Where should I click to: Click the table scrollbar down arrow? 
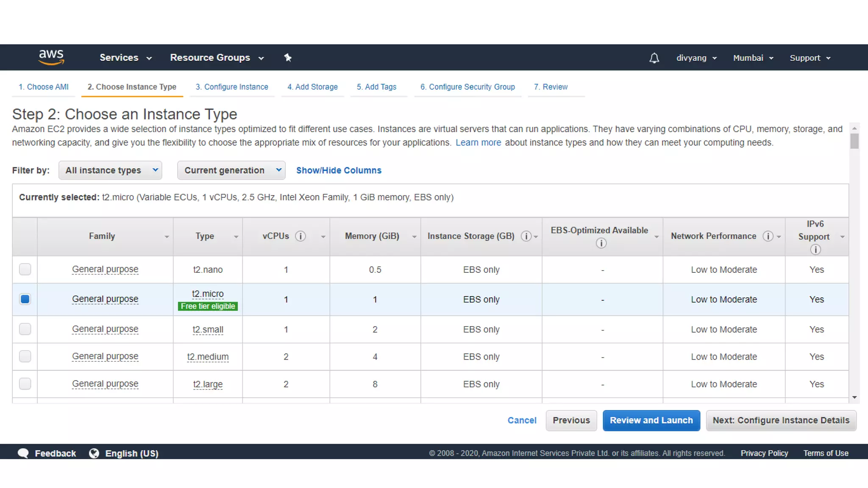(x=854, y=397)
